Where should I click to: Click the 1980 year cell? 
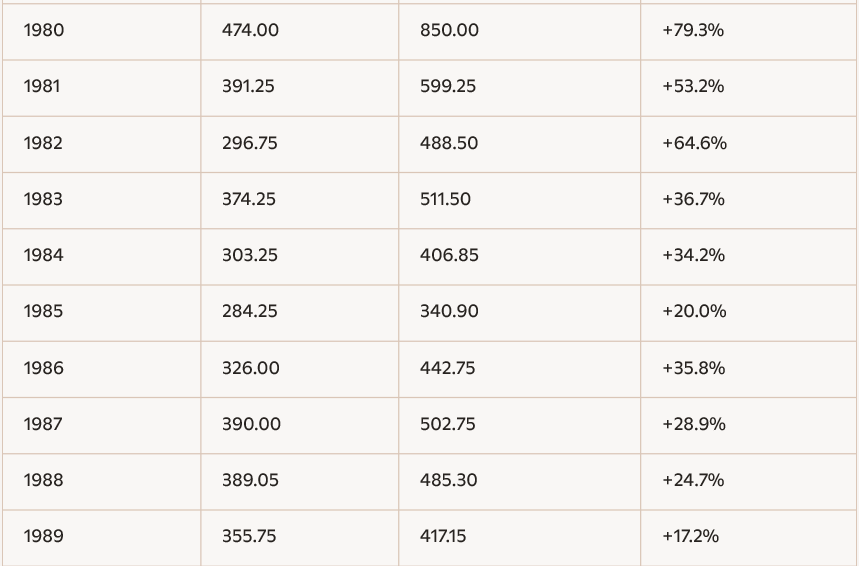coord(44,30)
